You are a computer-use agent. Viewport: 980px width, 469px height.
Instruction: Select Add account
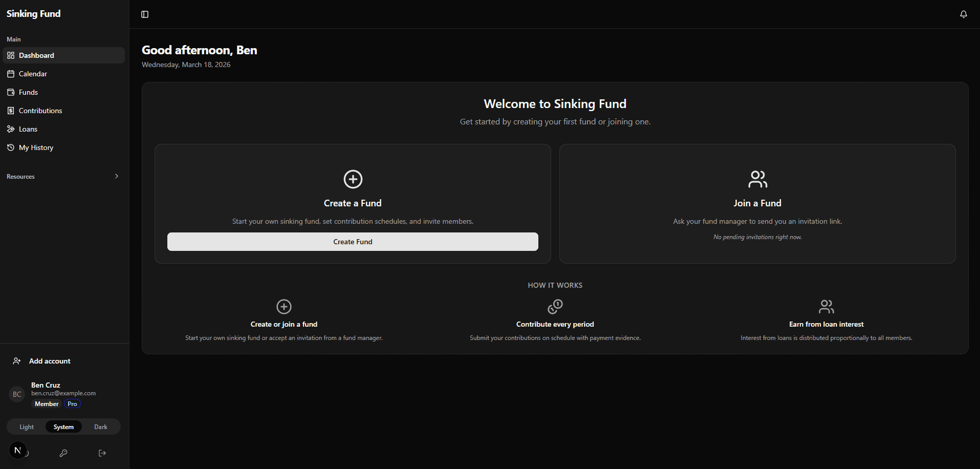coord(48,360)
